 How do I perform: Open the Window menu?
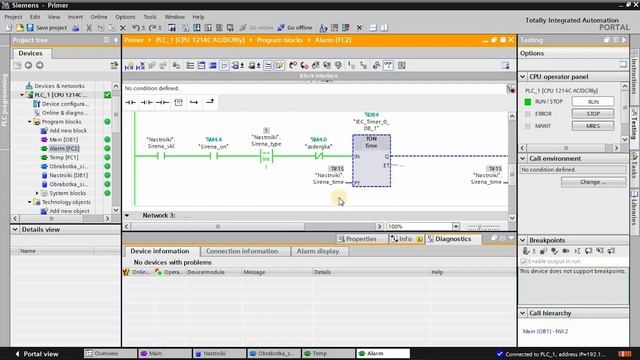pos(175,17)
